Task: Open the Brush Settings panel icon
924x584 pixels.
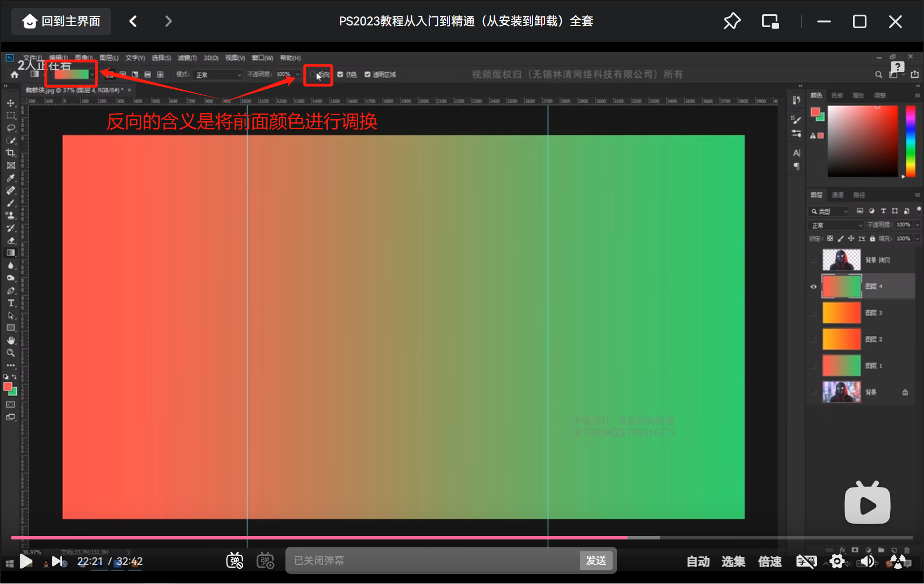Action: (796, 120)
